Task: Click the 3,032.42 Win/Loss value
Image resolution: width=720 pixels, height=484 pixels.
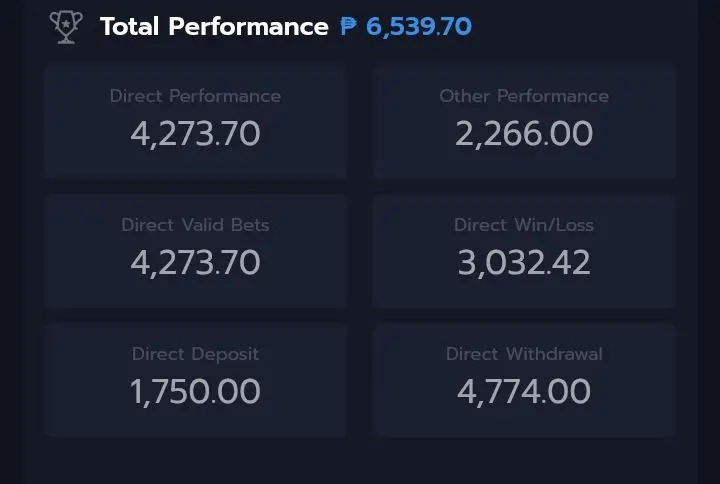Action: coord(524,263)
